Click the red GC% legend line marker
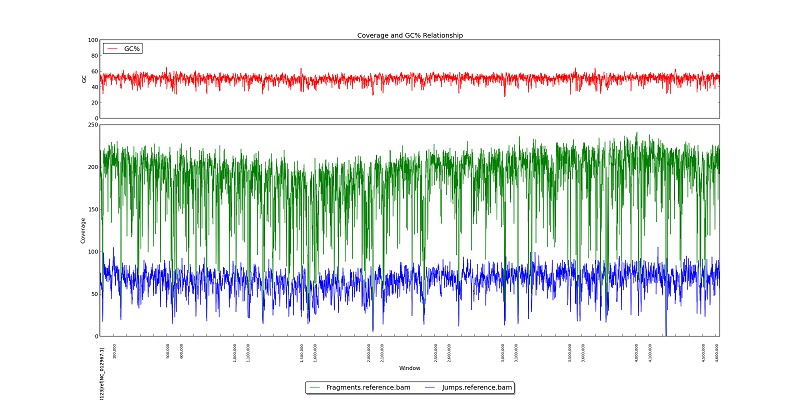This screenshot has height=400, width=800. (x=112, y=48)
